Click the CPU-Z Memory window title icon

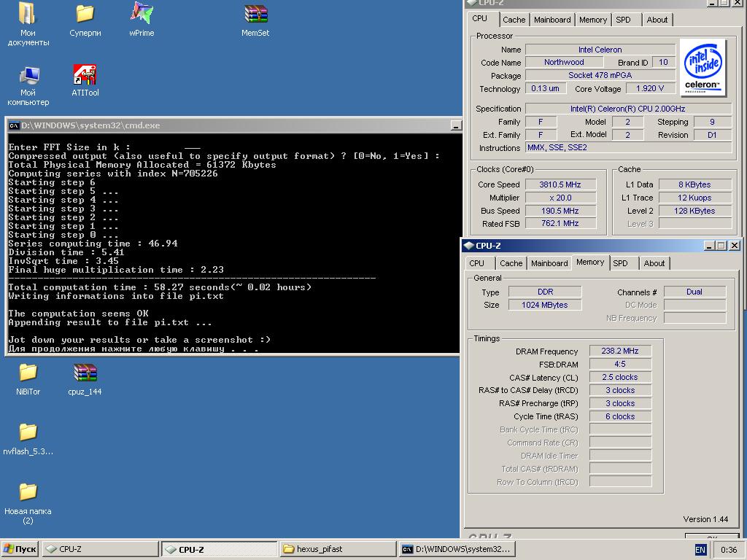point(469,246)
